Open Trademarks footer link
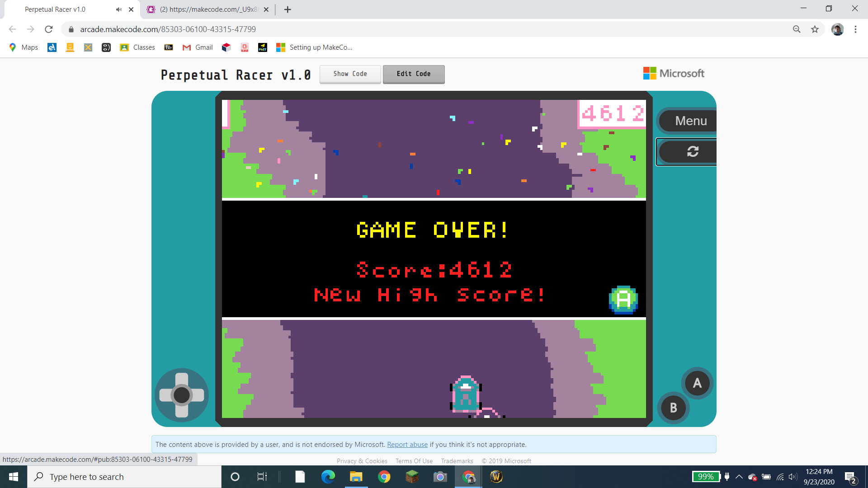This screenshot has width=868, height=488. 457,461
